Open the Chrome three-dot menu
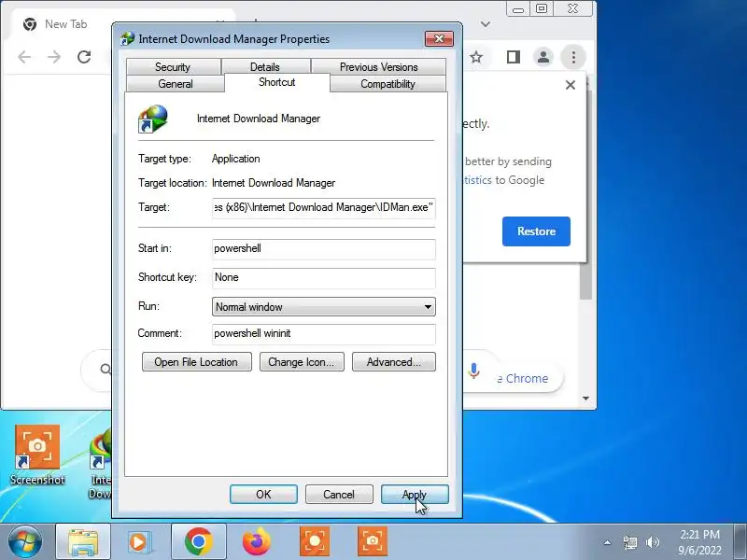This screenshot has height=560, width=747. click(x=573, y=57)
